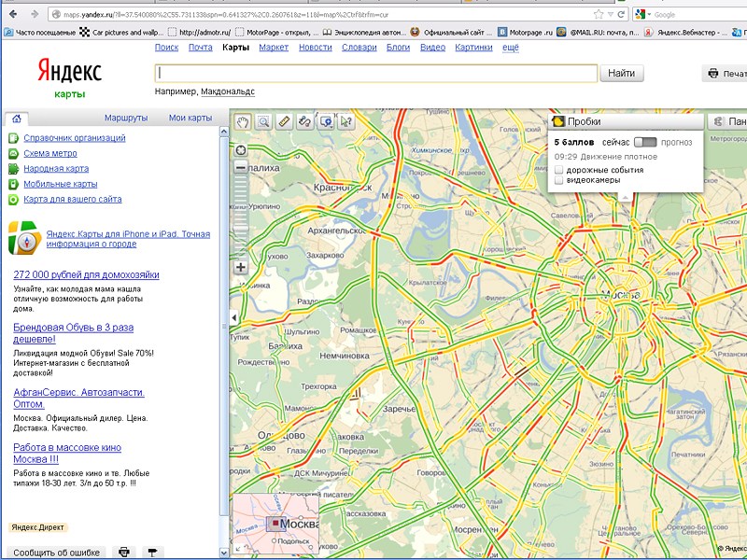Image resolution: width=747 pixels, height=560 pixels.
Task: Open the Новости service link
Action: coord(315,48)
